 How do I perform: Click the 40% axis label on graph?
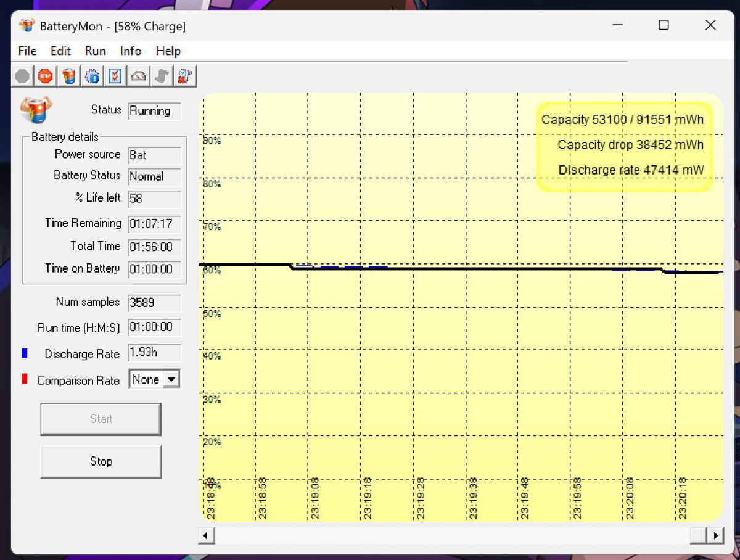[212, 356]
